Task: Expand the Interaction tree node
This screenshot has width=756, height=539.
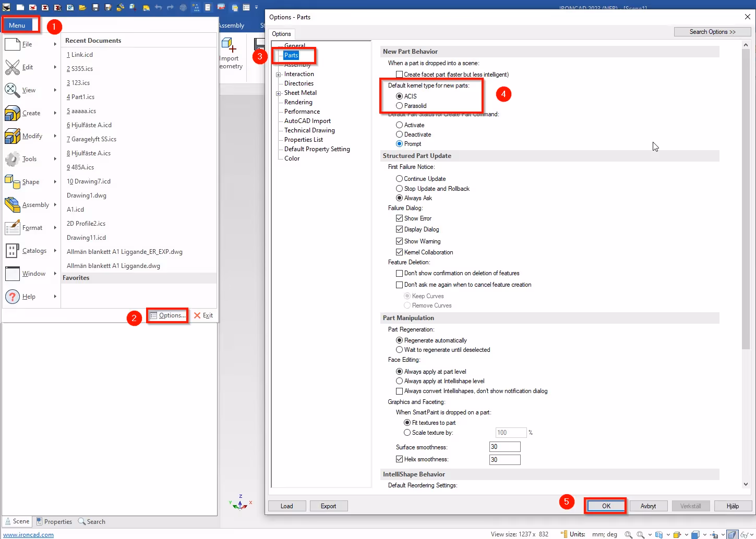Action: click(x=278, y=73)
